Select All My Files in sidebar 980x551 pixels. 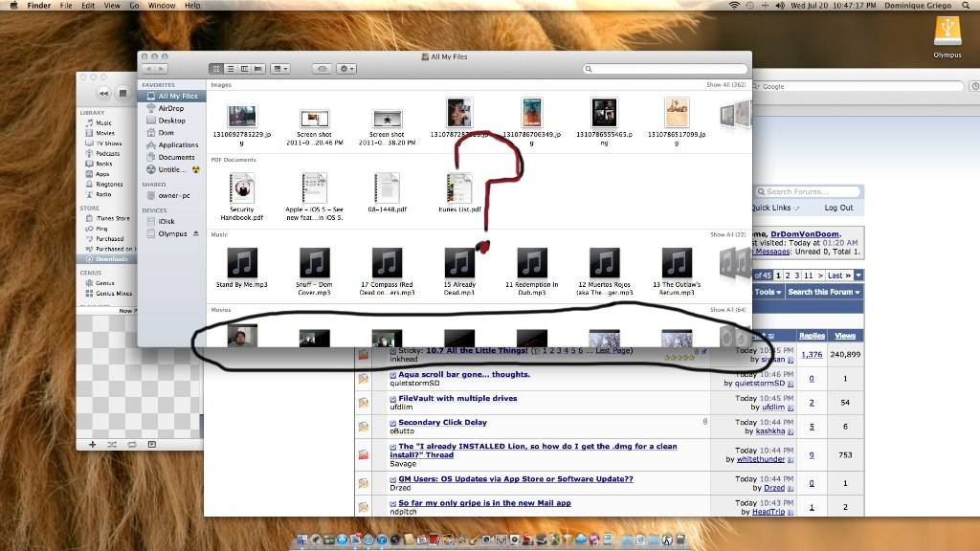click(172, 97)
